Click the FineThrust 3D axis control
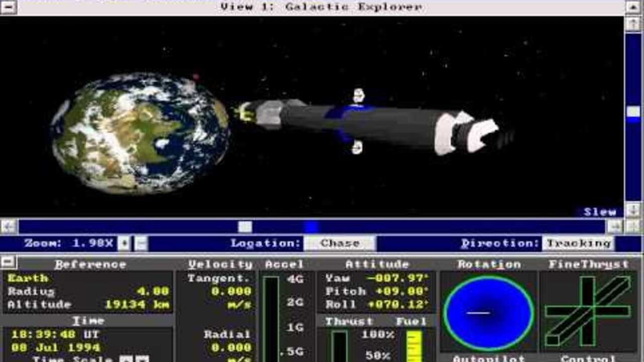Viewport: 644px width, 362px height. point(588,311)
